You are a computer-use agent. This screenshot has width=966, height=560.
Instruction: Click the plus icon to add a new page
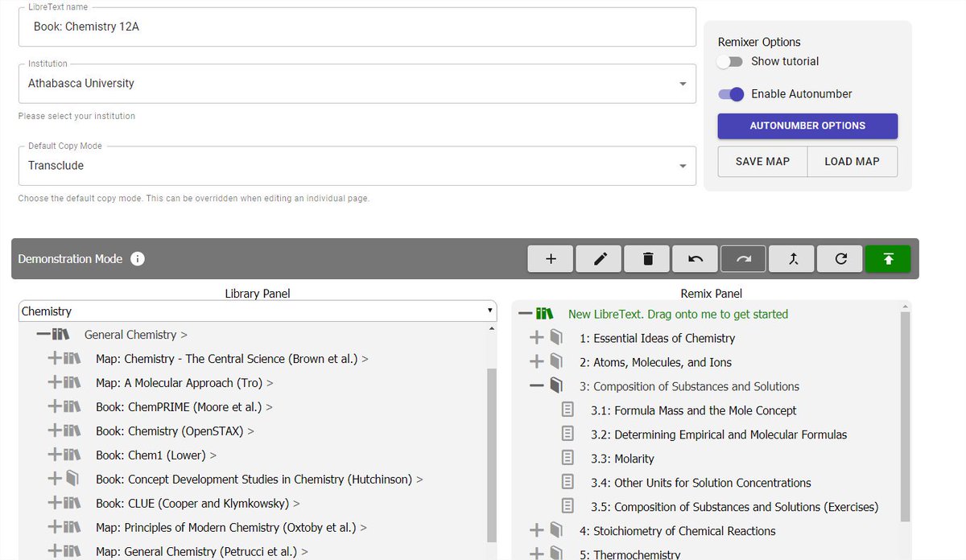click(x=550, y=258)
